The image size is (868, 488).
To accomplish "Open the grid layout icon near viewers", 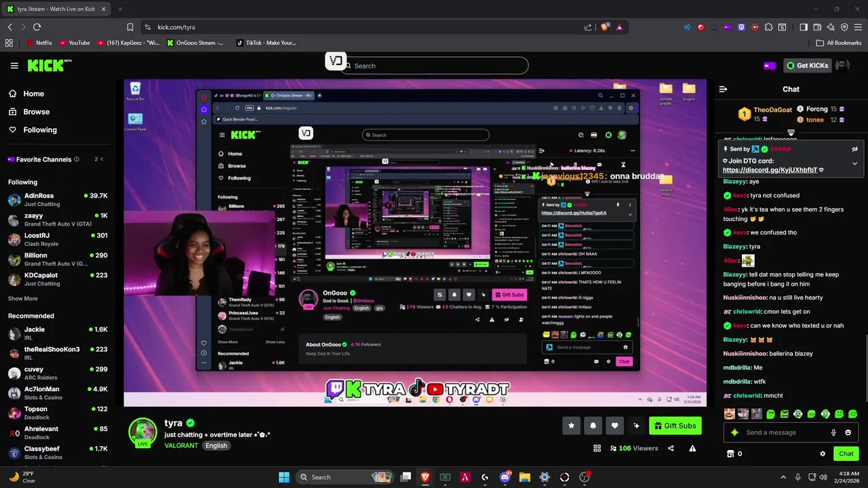I will (x=597, y=448).
